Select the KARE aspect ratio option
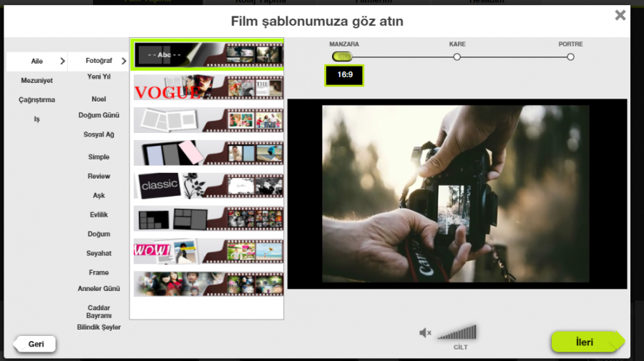Image resolution: width=644 pixels, height=361 pixels. (x=457, y=56)
